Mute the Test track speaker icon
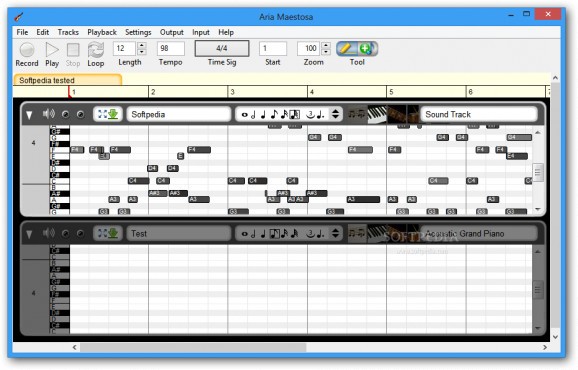The height and width of the screenshot is (370, 578). click(49, 233)
